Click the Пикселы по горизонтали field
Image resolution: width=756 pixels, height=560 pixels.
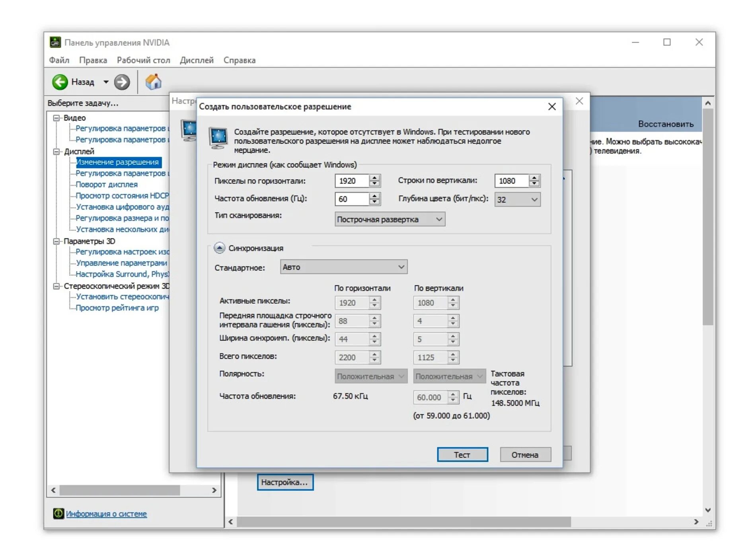coord(352,181)
